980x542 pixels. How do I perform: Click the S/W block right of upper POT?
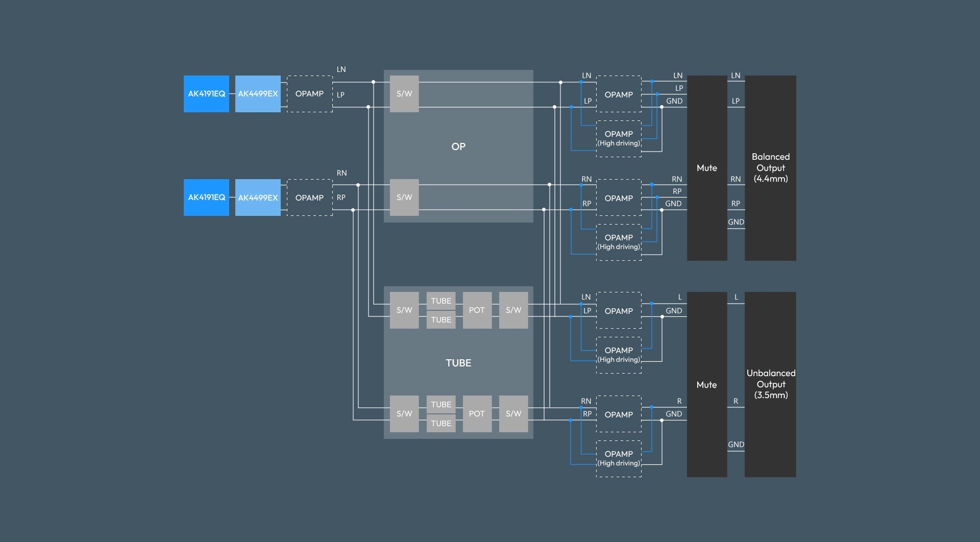tap(513, 310)
